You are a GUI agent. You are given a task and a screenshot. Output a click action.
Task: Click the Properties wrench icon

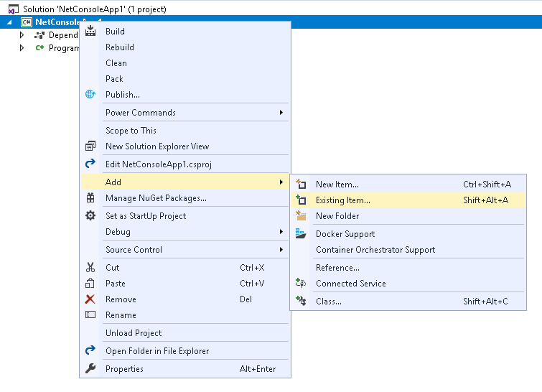click(x=90, y=369)
